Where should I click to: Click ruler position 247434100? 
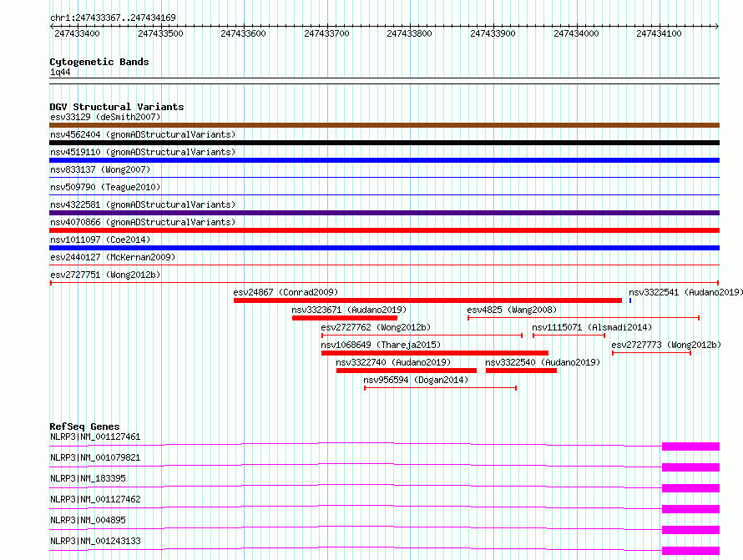pyautogui.click(x=660, y=33)
